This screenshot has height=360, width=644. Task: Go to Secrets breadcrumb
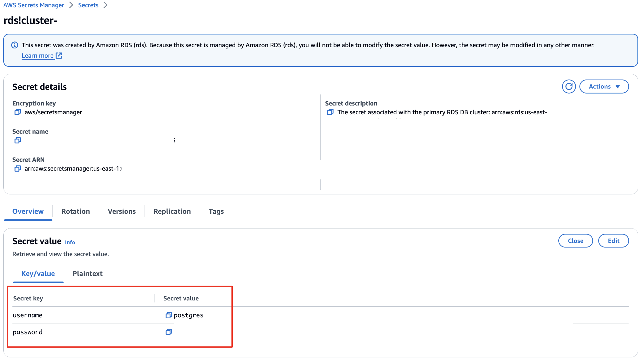(88, 5)
